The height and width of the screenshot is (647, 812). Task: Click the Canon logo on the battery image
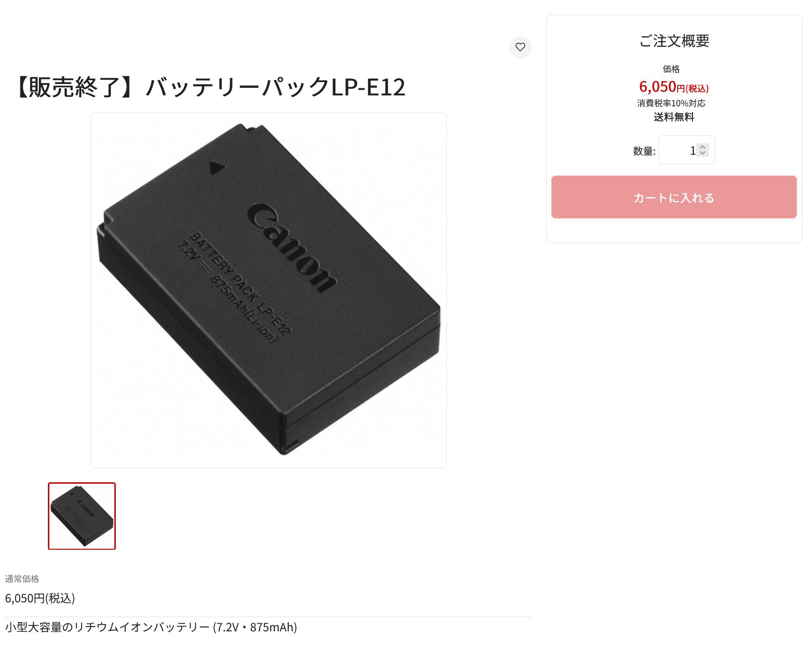(x=292, y=247)
